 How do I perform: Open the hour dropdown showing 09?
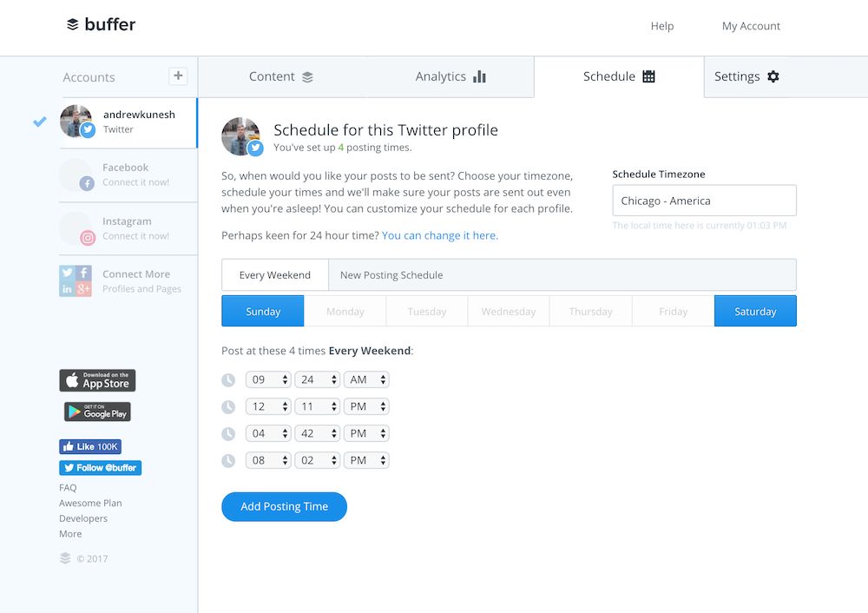tap(268, 379)
